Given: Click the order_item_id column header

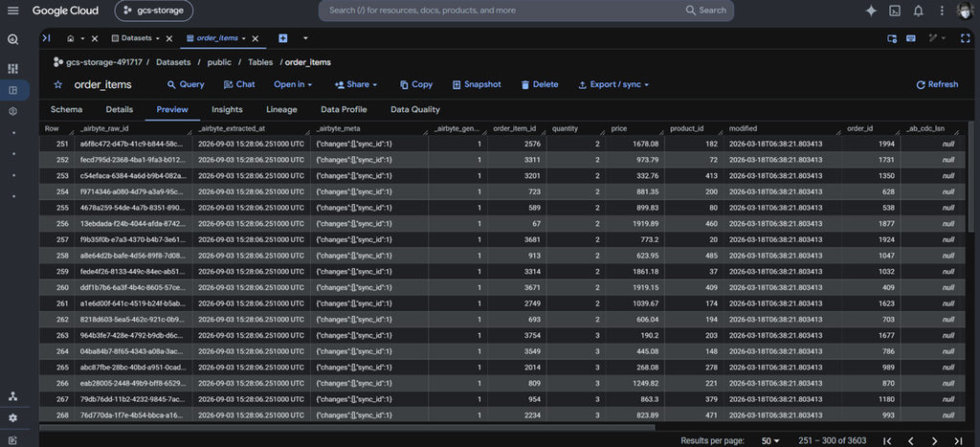Looking at the screenshot, I should tap(514, 129).
